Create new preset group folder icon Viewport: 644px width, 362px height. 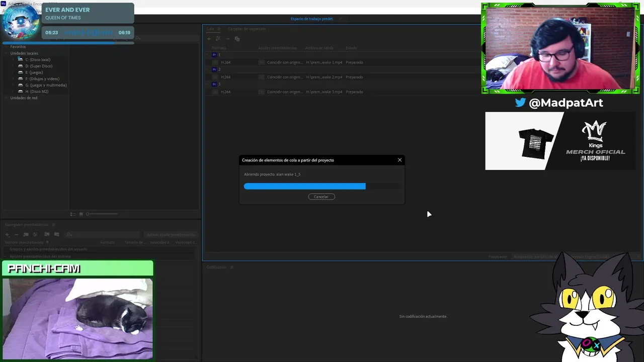[x=26, y=235]
